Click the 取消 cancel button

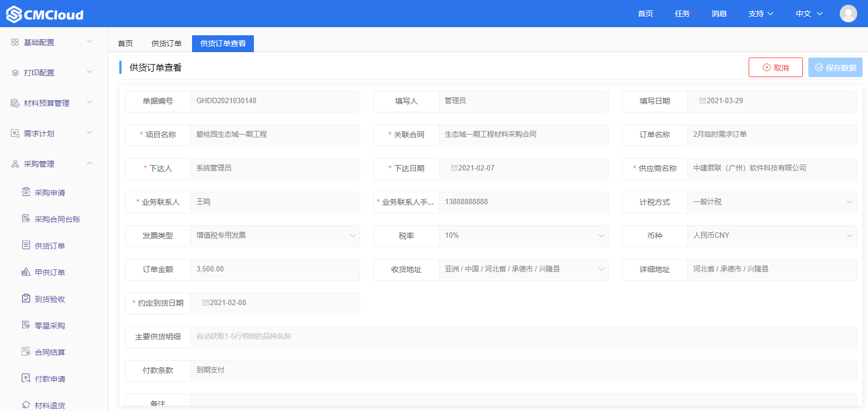776,67
